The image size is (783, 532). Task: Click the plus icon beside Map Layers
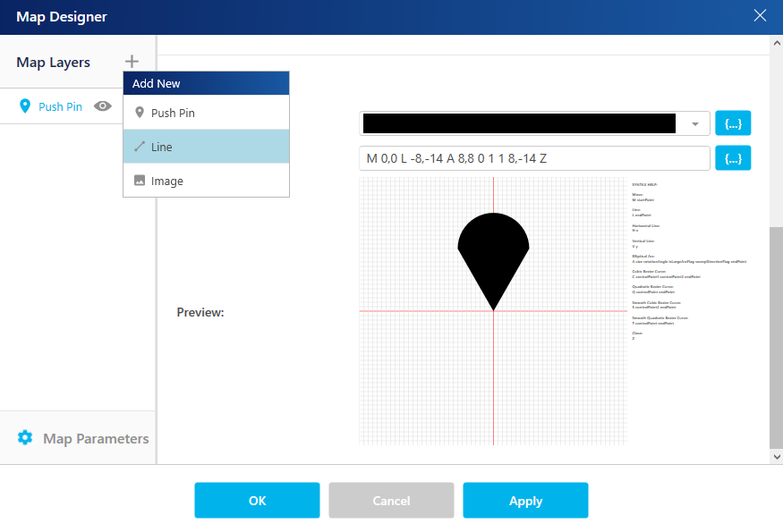(x=132, y=62)
